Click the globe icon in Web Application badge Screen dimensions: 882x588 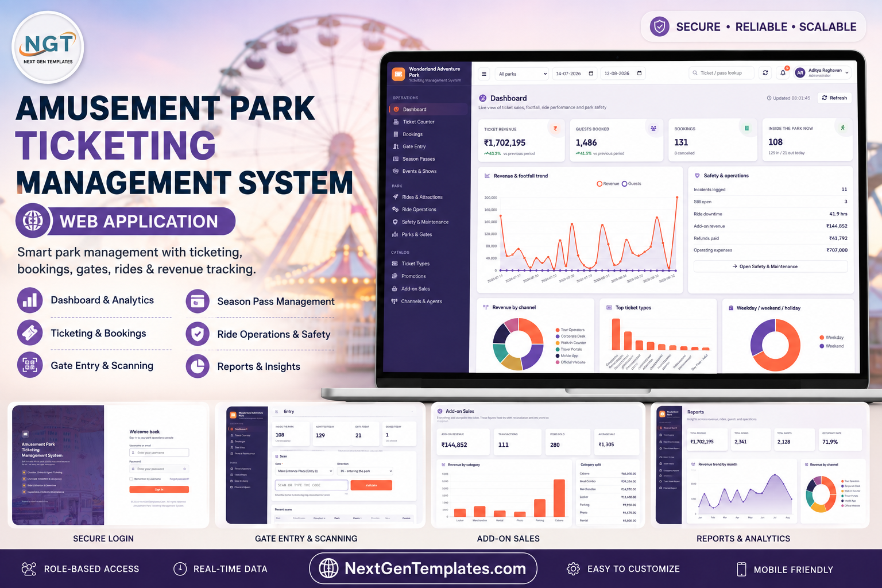pyautogui.click(x=33, y=220)
